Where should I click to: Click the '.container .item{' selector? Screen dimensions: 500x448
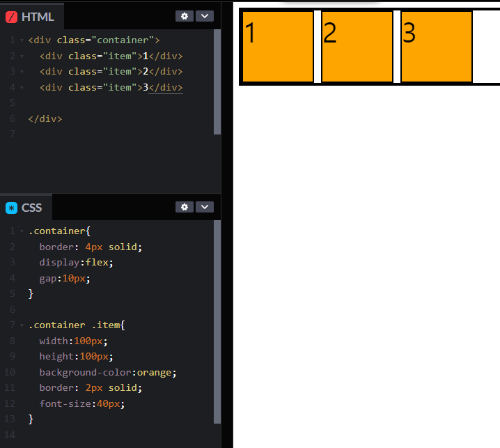(x=77, y=325)
